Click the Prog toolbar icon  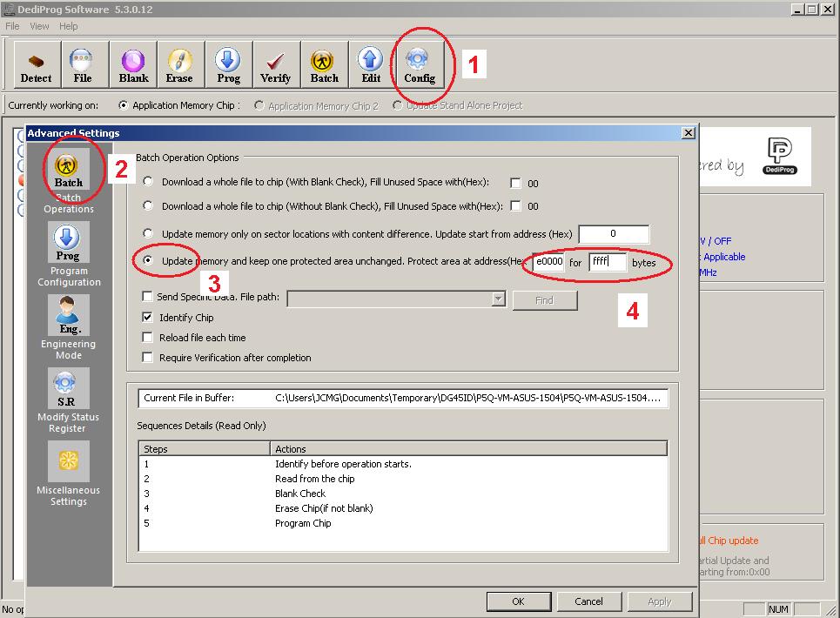(x=228, y=65)
